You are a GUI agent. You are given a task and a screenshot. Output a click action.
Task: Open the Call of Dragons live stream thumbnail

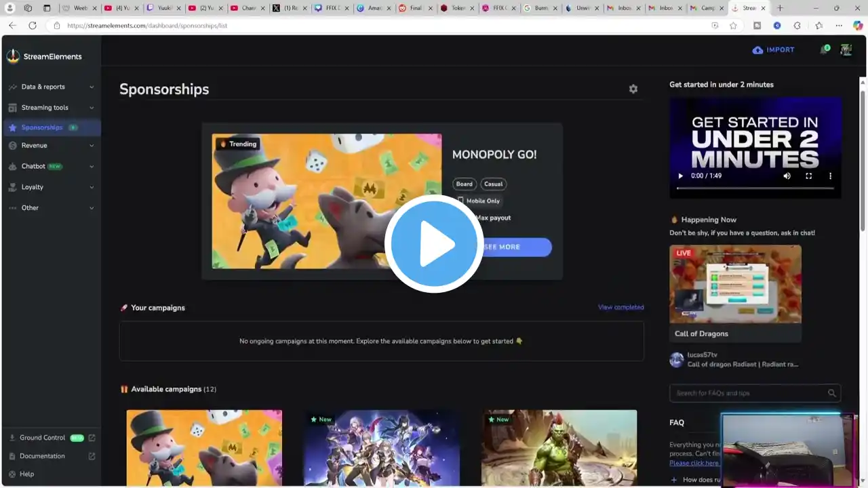735,284
